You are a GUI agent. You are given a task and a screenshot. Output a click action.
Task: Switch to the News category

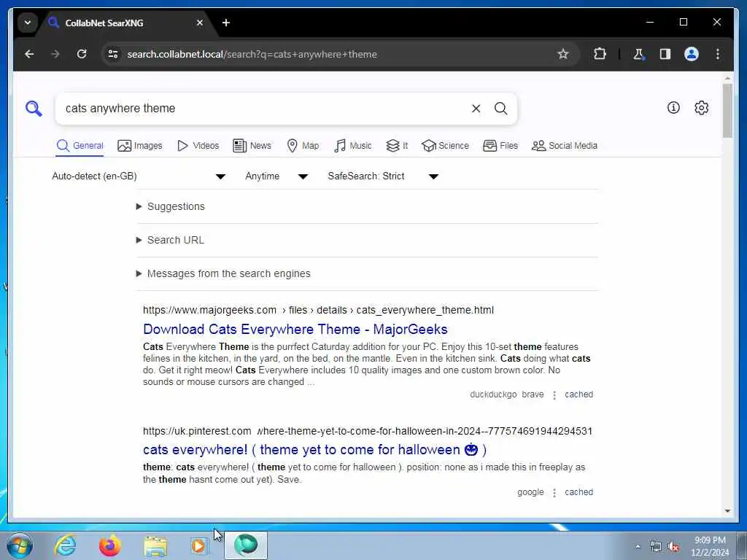tap(252, 146)
